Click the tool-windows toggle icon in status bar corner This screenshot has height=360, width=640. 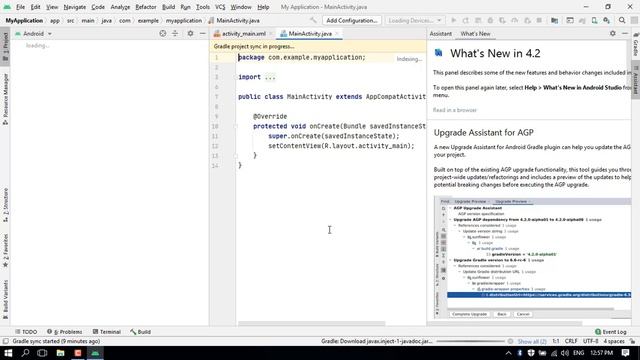point(5,341)
